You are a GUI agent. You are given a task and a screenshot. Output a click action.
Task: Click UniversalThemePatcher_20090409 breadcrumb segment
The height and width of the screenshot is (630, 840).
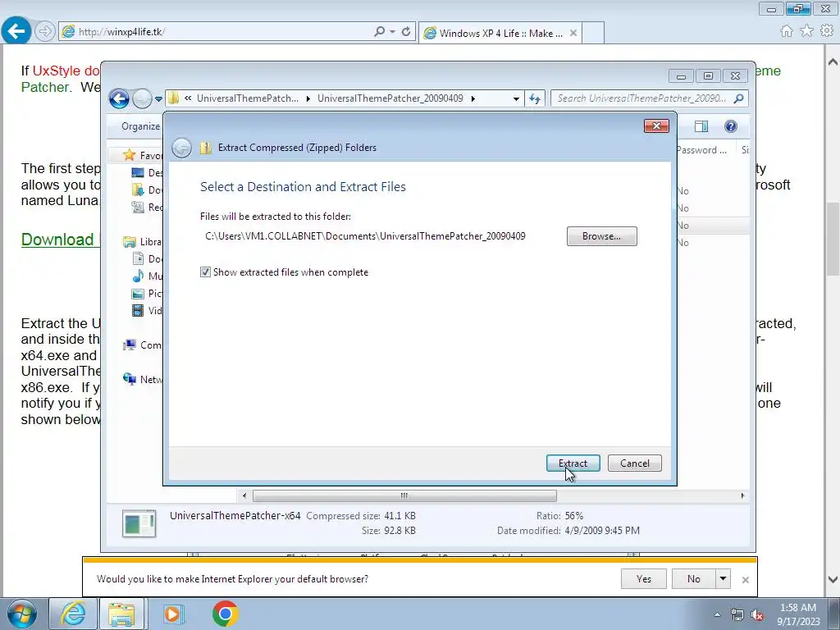click(x=390, y=98)
